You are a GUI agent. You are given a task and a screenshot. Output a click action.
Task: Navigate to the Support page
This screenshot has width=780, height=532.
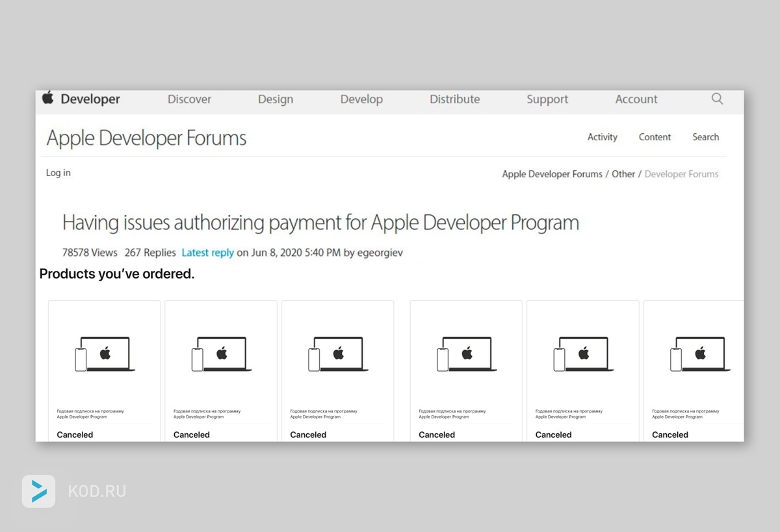tap(547, 99)
